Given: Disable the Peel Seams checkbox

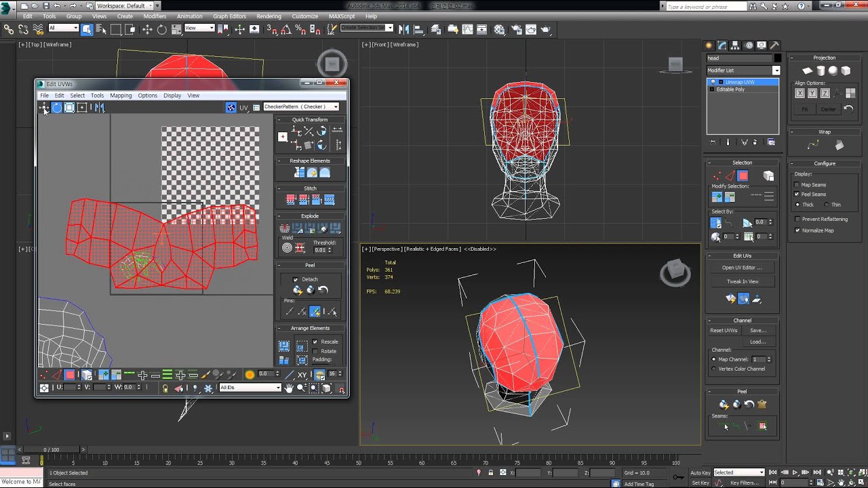Looking at the screenshot, I should pyautogui.click(x=797, y=194).
